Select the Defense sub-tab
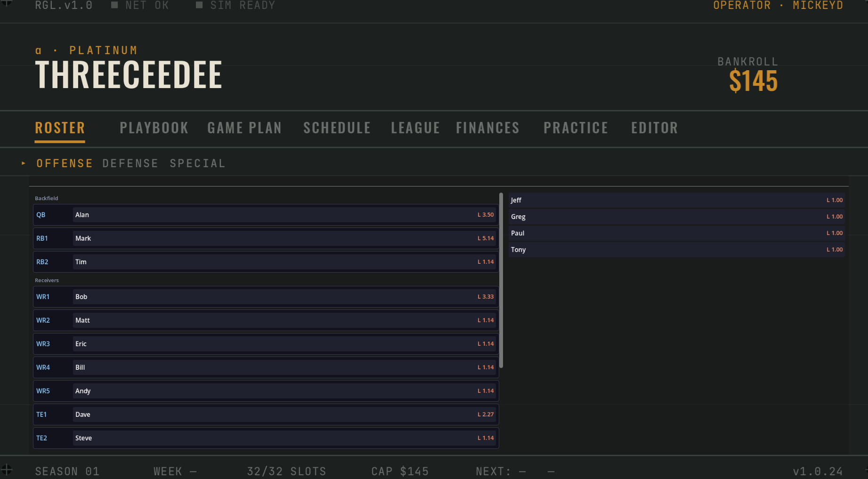 coord(130,163)
